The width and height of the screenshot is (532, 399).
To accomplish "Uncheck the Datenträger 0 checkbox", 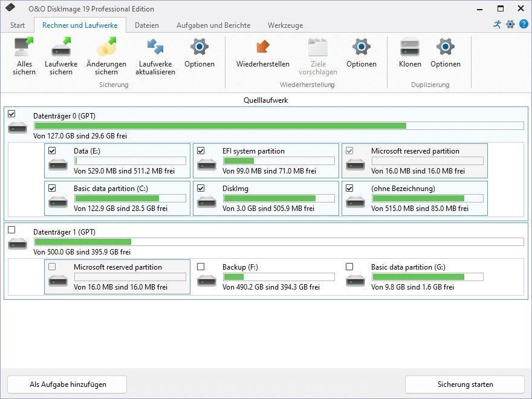I will coord(11,114).
